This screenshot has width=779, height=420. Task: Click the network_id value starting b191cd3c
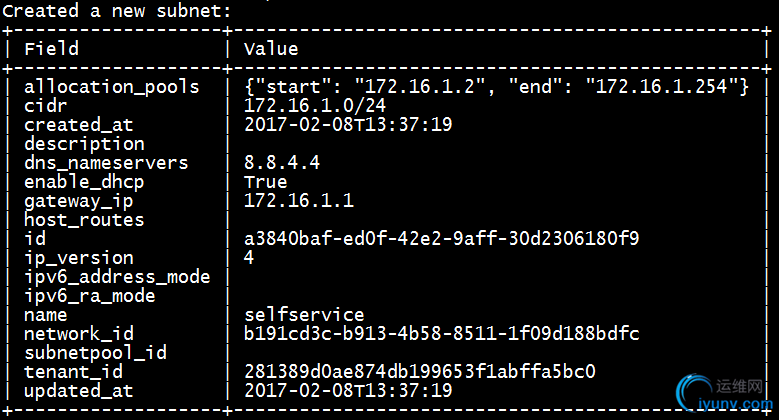point(441,334)
